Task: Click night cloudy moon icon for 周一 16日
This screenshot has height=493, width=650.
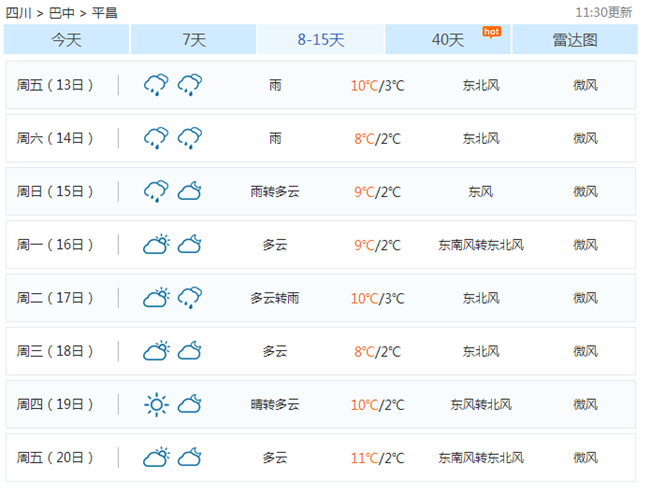Action: pos(190,245)
